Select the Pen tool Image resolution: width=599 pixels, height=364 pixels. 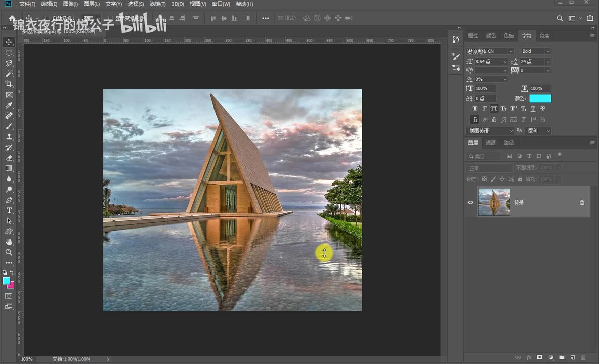click(9, 200)
